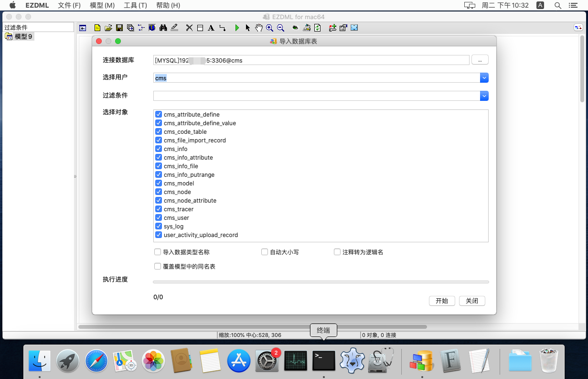This screenshot has height=379, width=588.
Task: Open Activity Monitor in the dock
Action: pyautogui.click(x=296, y=360)
